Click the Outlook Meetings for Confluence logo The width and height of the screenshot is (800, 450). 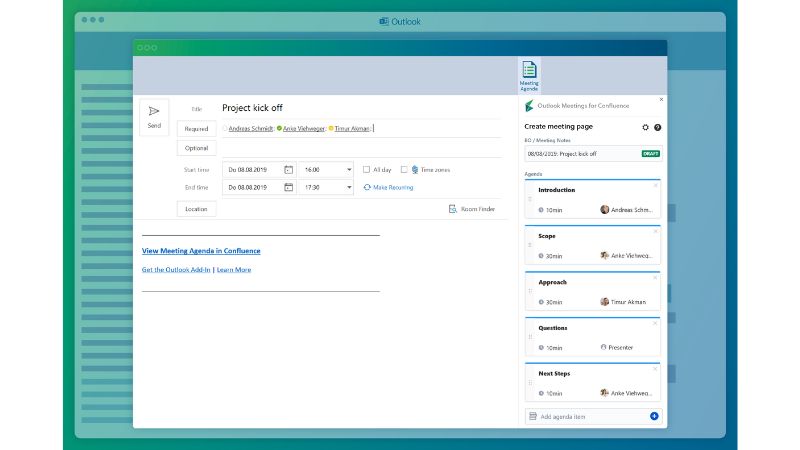[529, 106]
